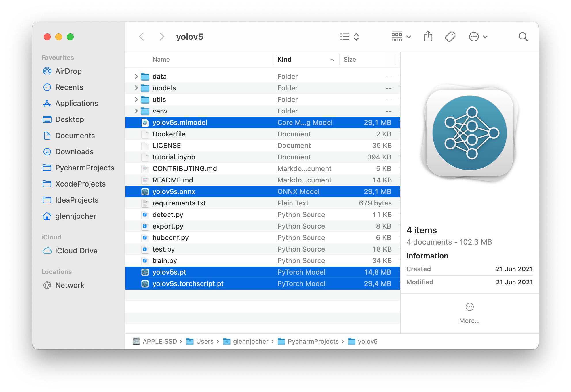Image resolution: width=571 pixels, height=392 pixels.
Task: Click the Core ML model icon for yolov5s
Action: pyautogui.click(x=145, y=122)
